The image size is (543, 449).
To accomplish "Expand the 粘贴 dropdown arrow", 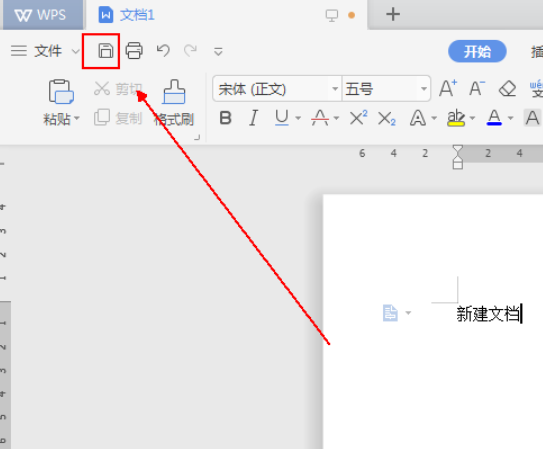I will click(x=77, y=118).
